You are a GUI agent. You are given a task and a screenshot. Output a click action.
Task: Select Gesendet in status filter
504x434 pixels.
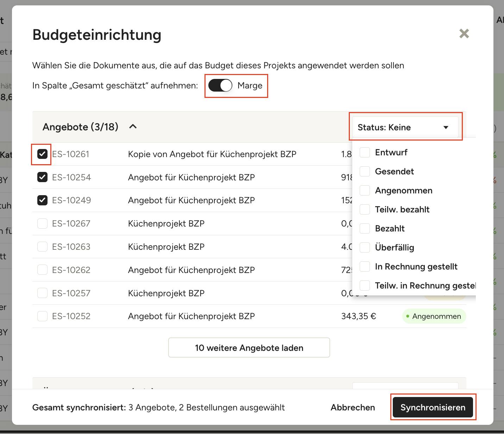point(365,172)
